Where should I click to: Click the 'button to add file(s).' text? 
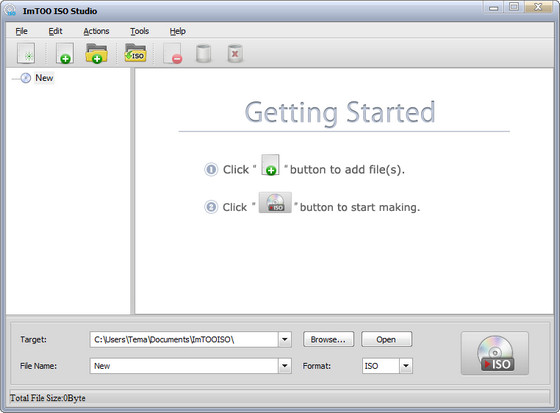347,170
